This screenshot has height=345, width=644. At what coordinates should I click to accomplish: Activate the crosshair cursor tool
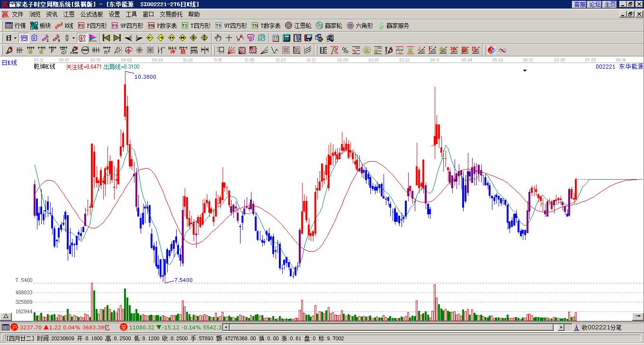229,38
